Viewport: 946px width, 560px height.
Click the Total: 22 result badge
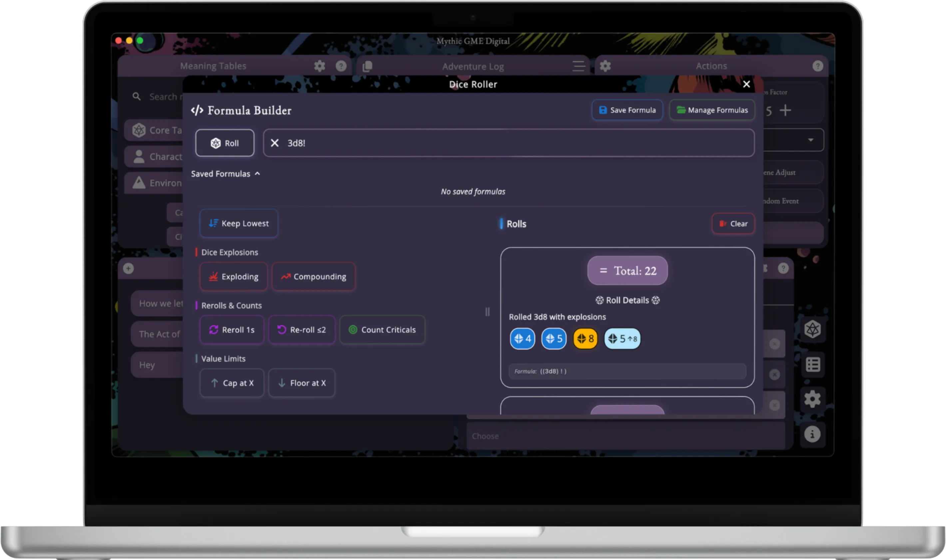(628, 271)
